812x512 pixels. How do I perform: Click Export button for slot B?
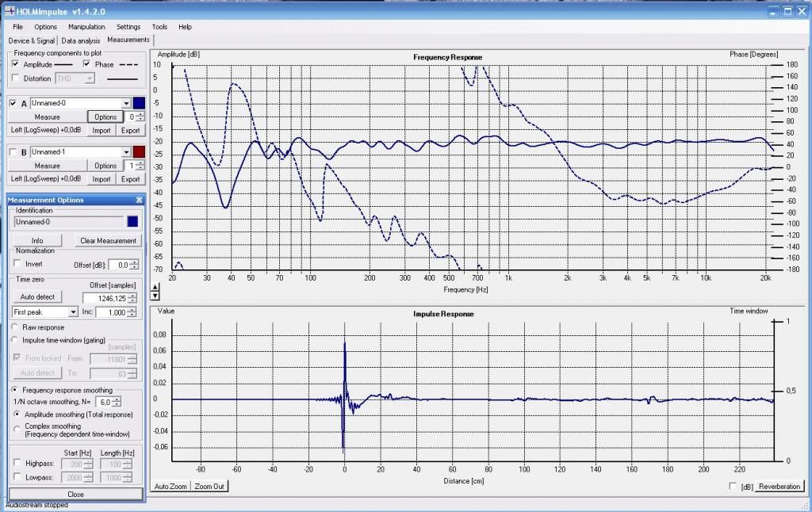pyautogui.click(x=131, y=179)
